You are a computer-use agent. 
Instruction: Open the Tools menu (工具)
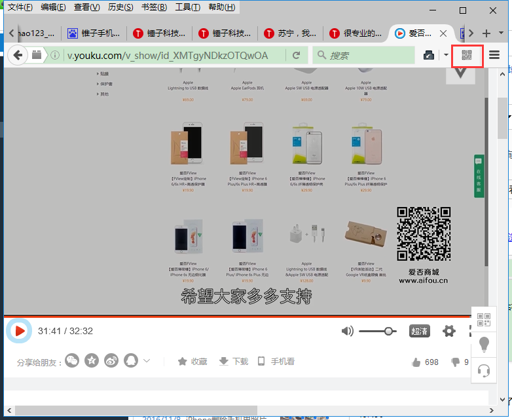click(188, 7)
